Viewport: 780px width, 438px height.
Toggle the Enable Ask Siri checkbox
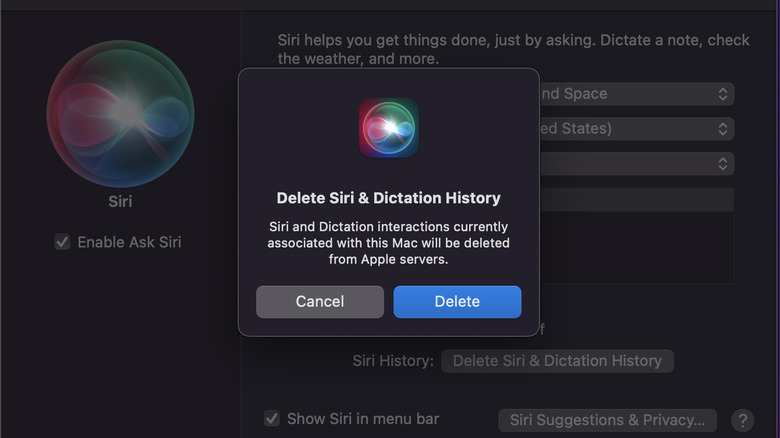tap(62, 242)
